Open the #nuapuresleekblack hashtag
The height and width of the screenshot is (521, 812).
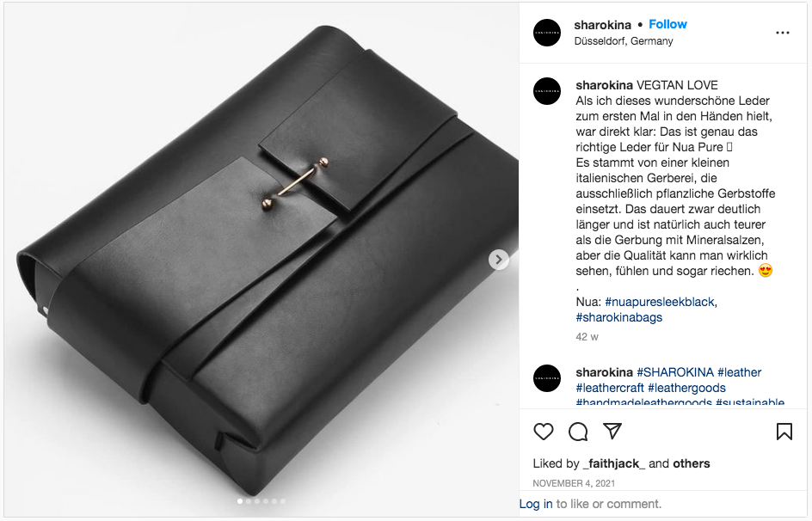click(661, 302)
